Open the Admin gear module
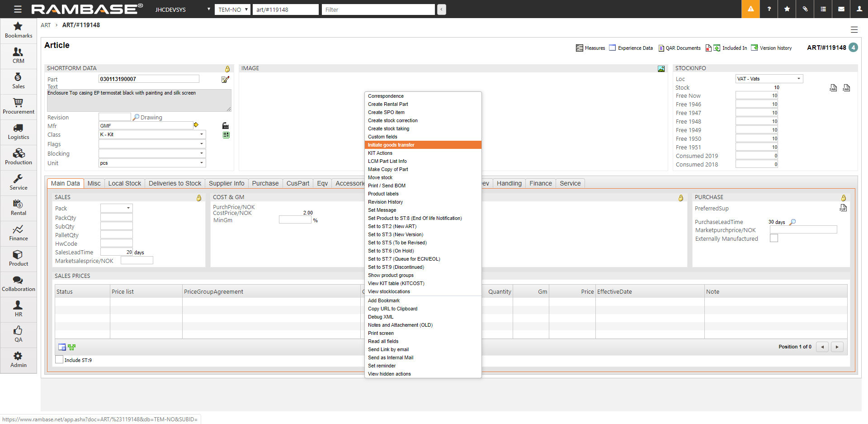 coord(18,359)
